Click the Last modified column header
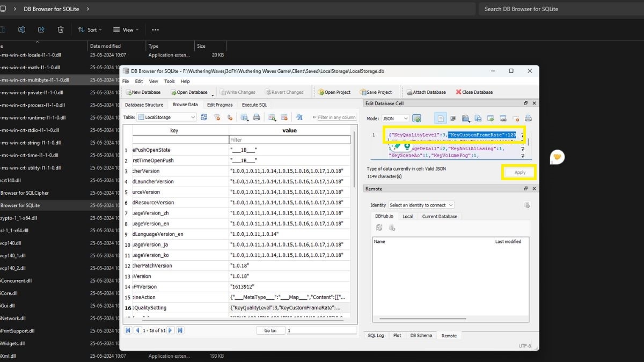The width and height of the screenshot is (644, 362). click(x=510, y=241)
